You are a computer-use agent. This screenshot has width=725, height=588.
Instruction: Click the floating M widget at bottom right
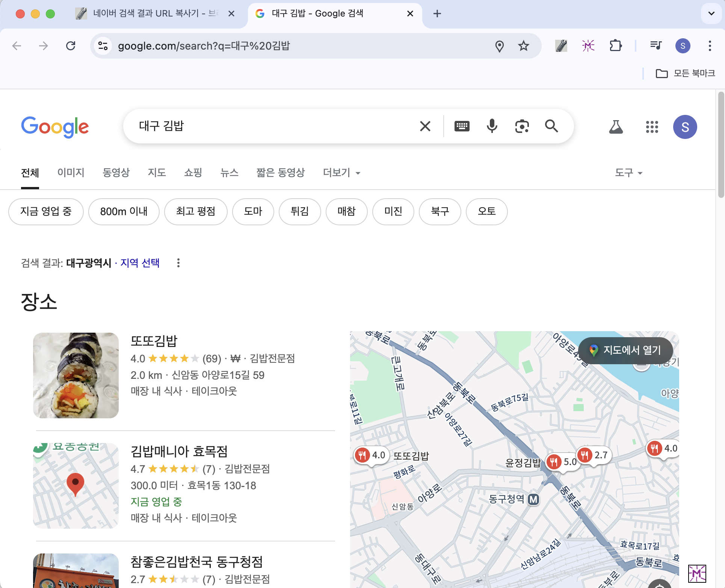point(697,574)
